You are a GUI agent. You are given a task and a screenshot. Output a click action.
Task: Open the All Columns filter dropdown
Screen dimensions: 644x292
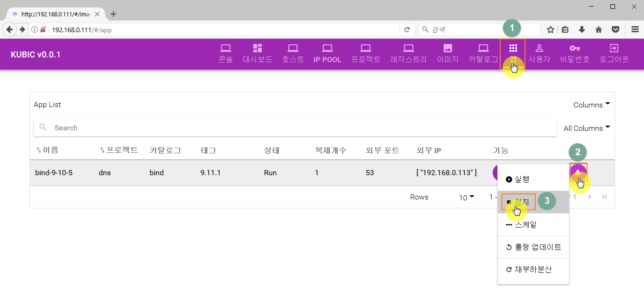coord(587,128)
